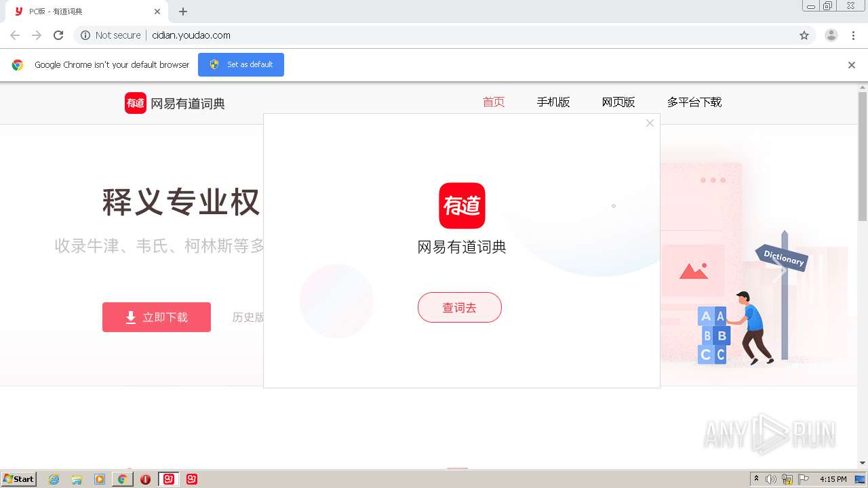This screenshot has height=488, width=868.
Task: Click the scrollbar down arrow
Action: click(863, 463)
